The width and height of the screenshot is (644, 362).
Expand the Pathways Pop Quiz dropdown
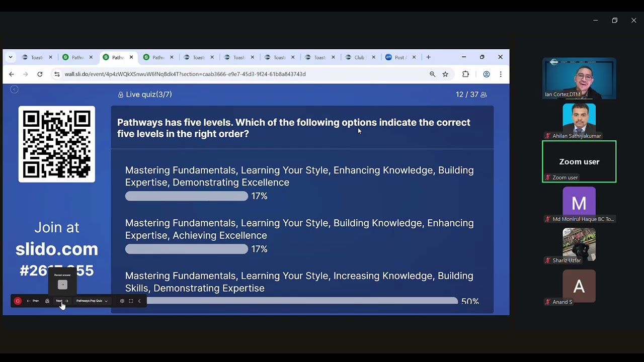pyautogui.click(x=92, y=301)
